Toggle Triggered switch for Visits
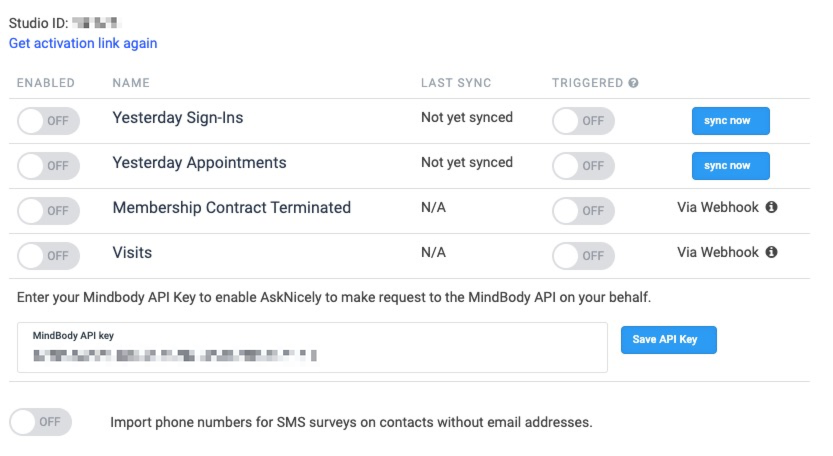This screenshot has height=456, width=833. (583, 256)
